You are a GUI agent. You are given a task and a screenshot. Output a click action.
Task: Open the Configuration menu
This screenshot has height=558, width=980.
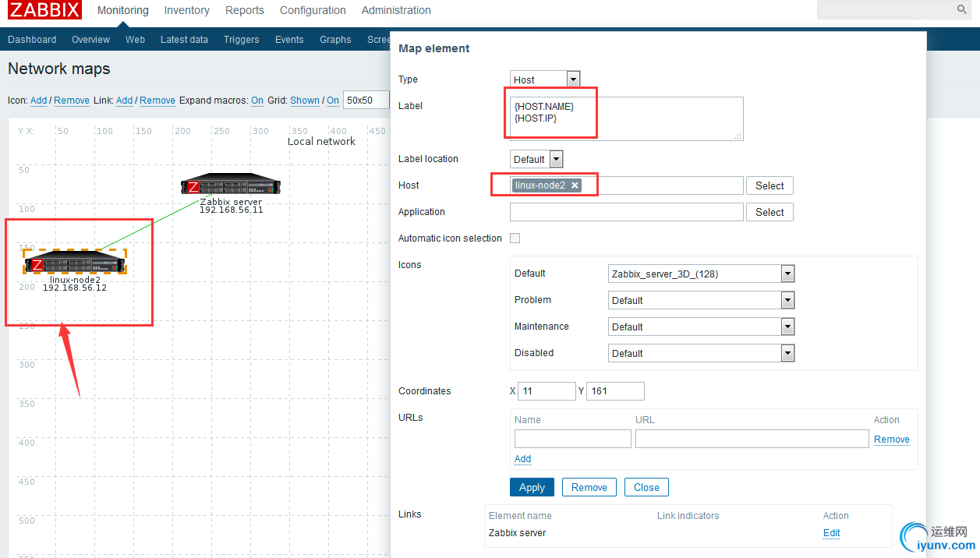(x=313, y=10)
